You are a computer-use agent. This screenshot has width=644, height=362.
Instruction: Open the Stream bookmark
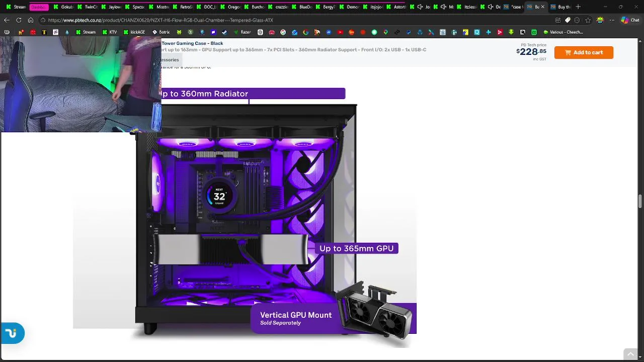(x=85, y=32)
